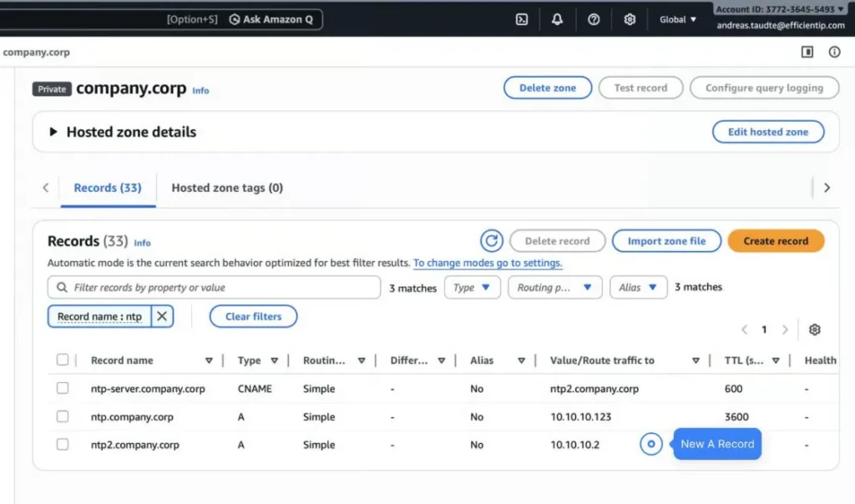Click Edit hosted zone button

[768, 132]
